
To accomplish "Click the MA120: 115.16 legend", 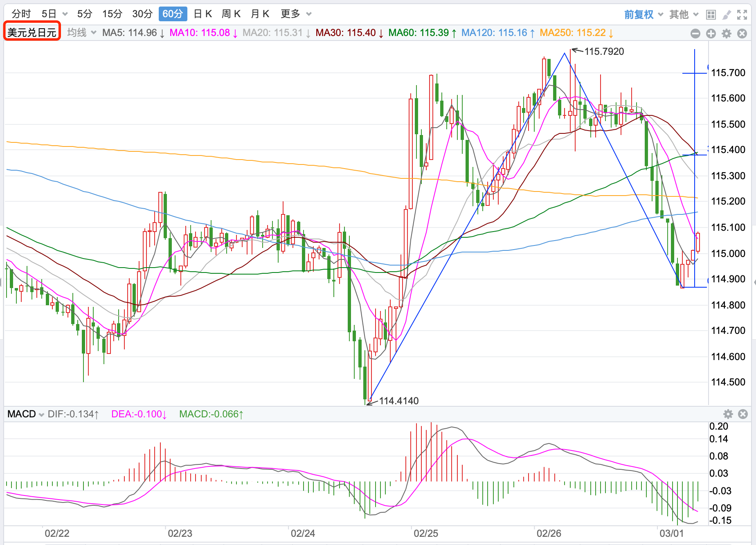I will (x=498, y=33).
